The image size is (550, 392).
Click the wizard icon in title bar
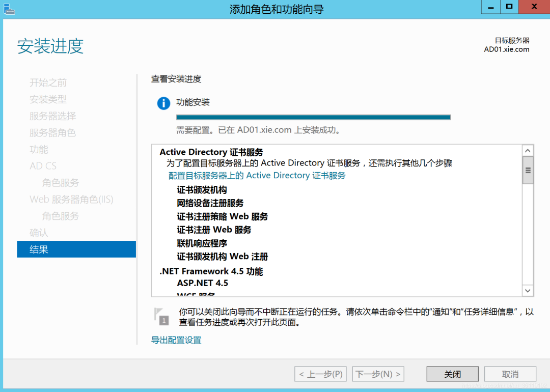[x=9, y=9]
